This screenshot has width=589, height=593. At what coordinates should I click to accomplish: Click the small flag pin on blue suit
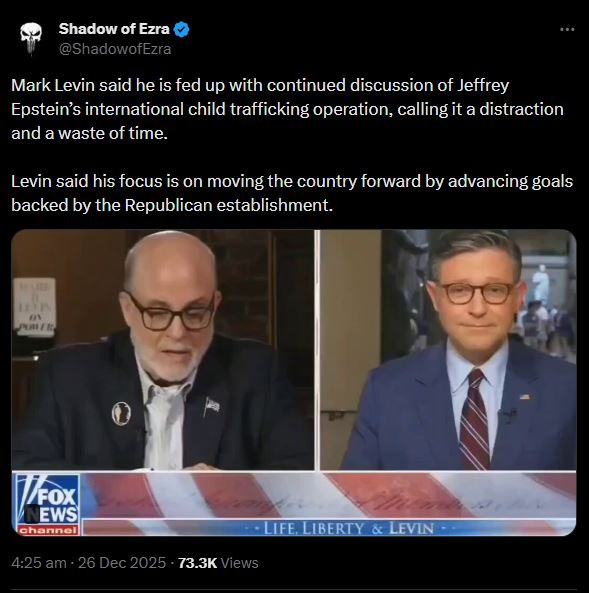[524, 397]
